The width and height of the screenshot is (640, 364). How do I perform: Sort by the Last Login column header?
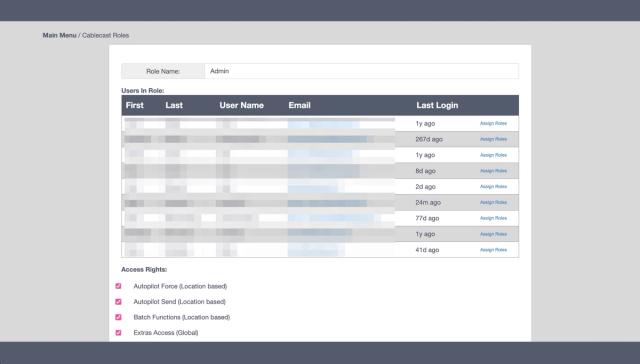point(437,105)
